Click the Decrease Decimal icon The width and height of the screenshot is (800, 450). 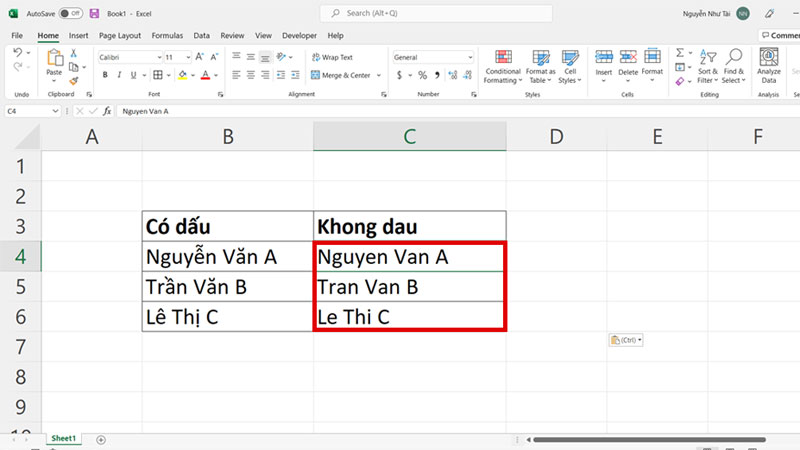click(x=468, y=75)
